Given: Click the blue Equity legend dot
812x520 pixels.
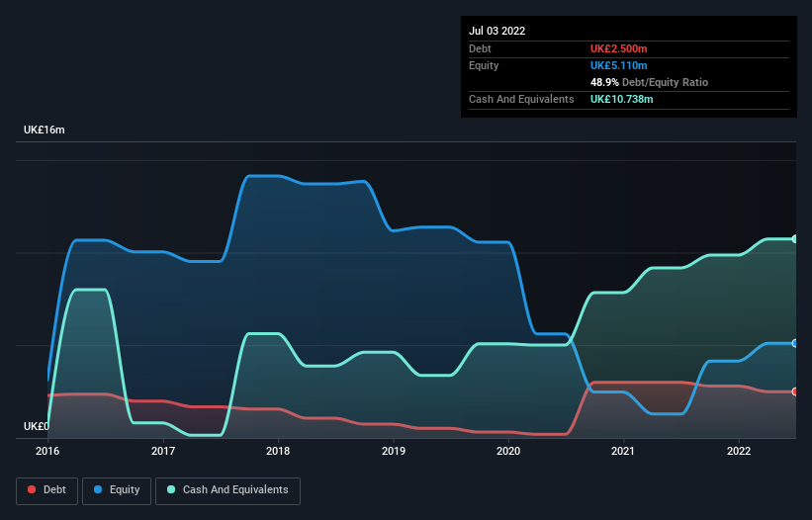Looking at the screenshot, I should tap(98, 489).
